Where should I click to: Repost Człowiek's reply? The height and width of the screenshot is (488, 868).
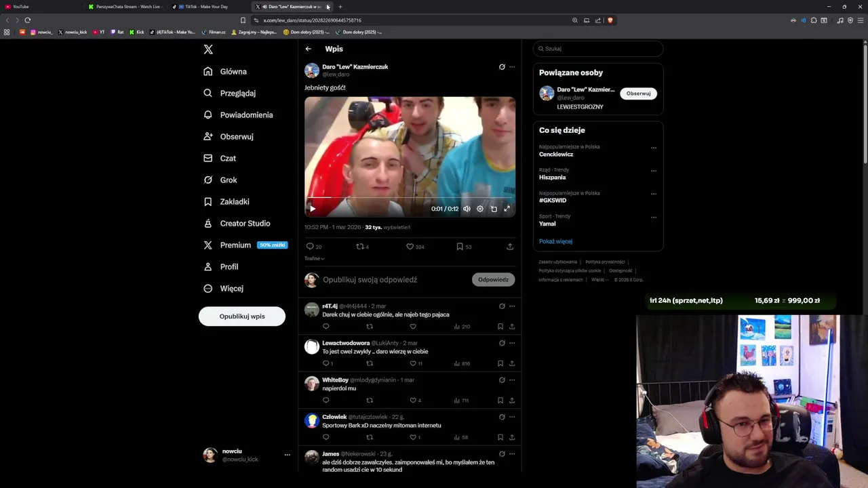[370, 437]
